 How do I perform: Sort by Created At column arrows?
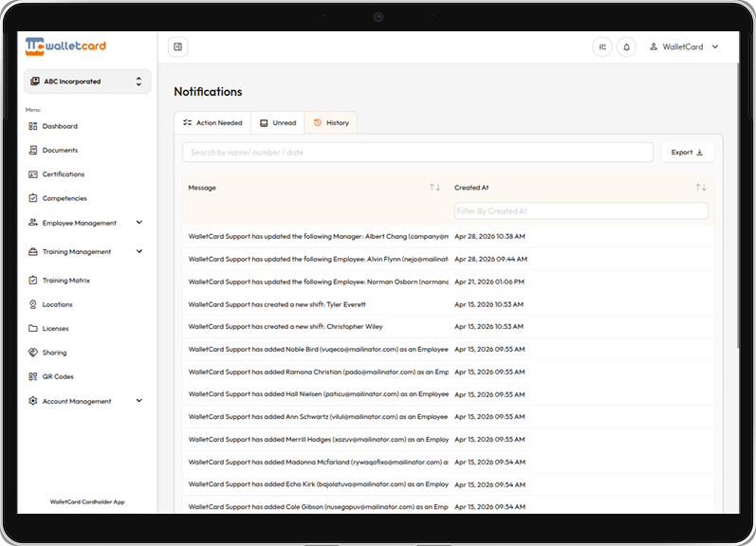(x=701, y=188)
